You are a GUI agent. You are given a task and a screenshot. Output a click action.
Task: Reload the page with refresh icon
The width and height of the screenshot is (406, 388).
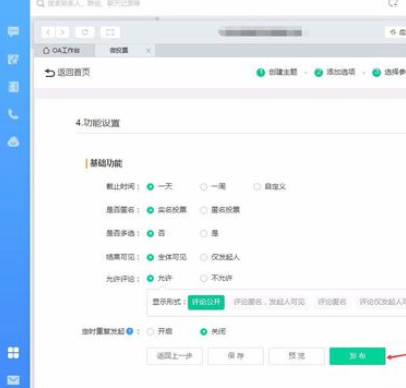(85, 32)
